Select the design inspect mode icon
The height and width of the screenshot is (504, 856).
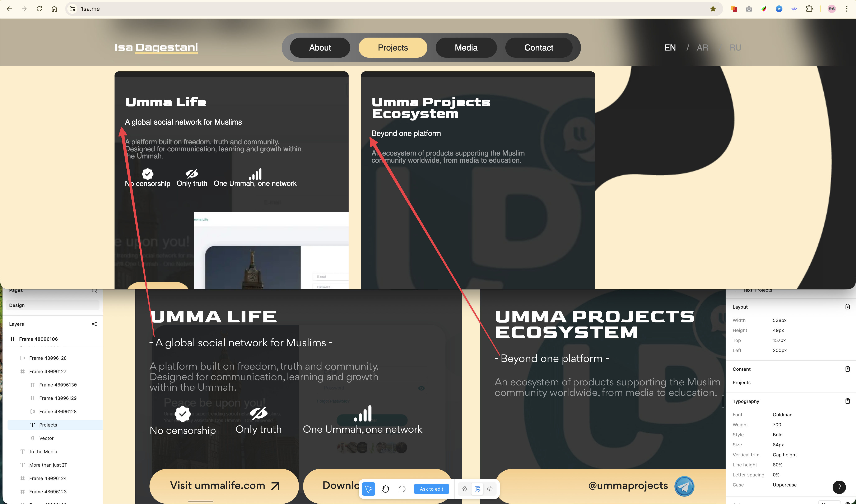coord(477,489)
